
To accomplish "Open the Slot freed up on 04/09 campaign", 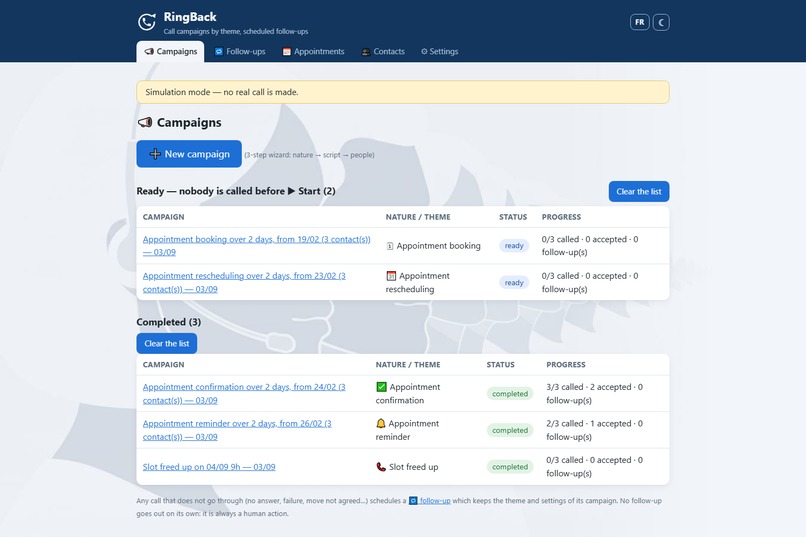I will pos(209,467).
